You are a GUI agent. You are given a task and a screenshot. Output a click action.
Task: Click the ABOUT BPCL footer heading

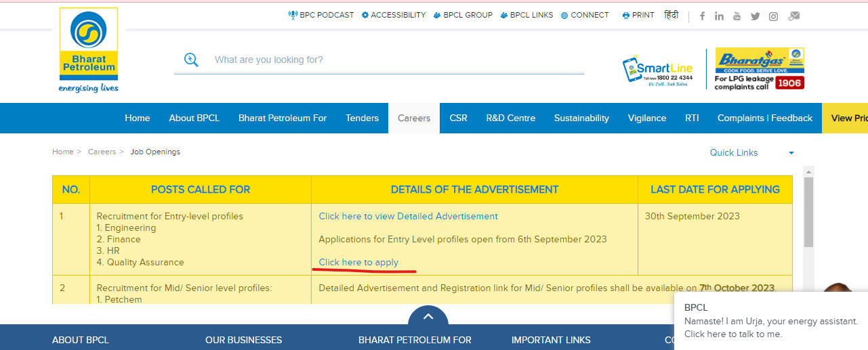click(x=81, y=340)
